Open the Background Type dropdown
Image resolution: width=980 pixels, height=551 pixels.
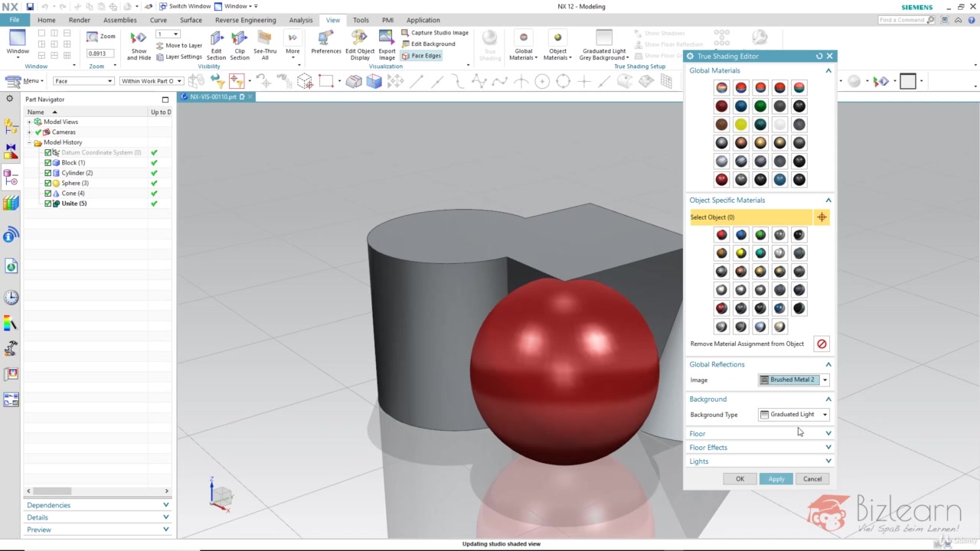[x=824, y=414]
